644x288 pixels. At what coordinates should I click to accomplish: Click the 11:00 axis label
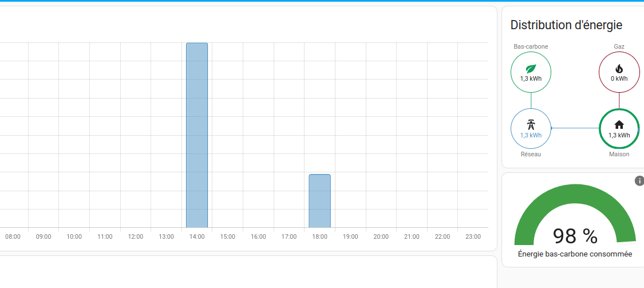coord(105,237)
